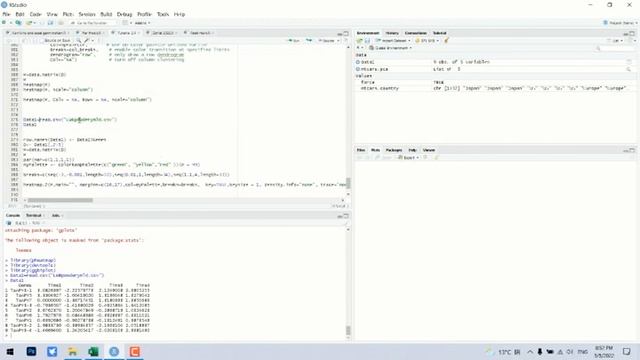
Task: Click the console vertical scrollbar thumb
Action: tap(348, 330)
